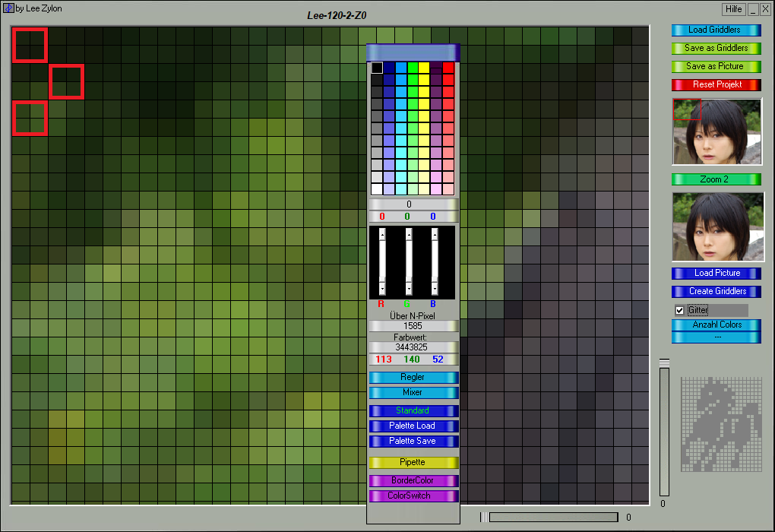Image resolution: width=775 pixels, height=532 pixels.
Task: Click Save as Picture
Action: click(x=716, y=66)
